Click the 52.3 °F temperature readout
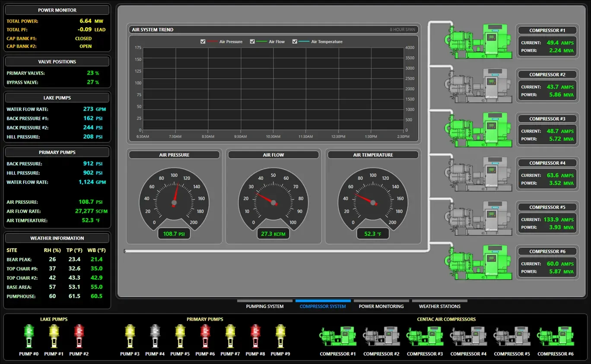 (373, 233)
